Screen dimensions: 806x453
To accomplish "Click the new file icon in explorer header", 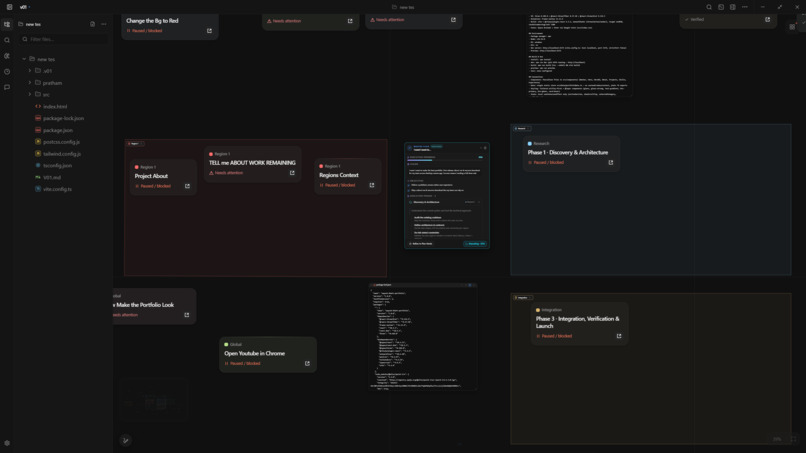I will 93,24.
